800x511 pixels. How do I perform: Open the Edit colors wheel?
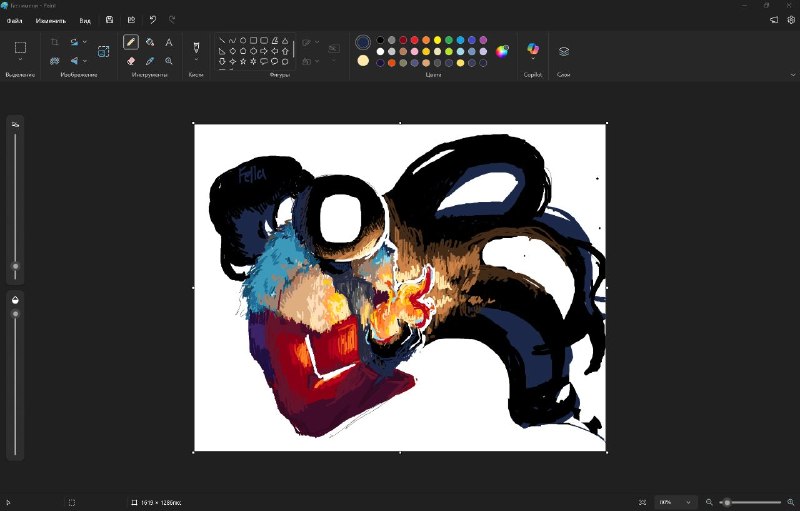(502, 51)
